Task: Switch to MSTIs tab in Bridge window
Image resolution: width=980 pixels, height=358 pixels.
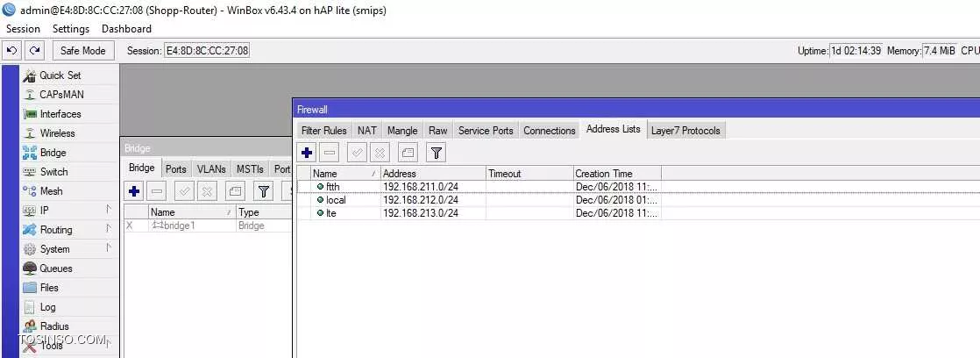Action: (x=251, y=169)
